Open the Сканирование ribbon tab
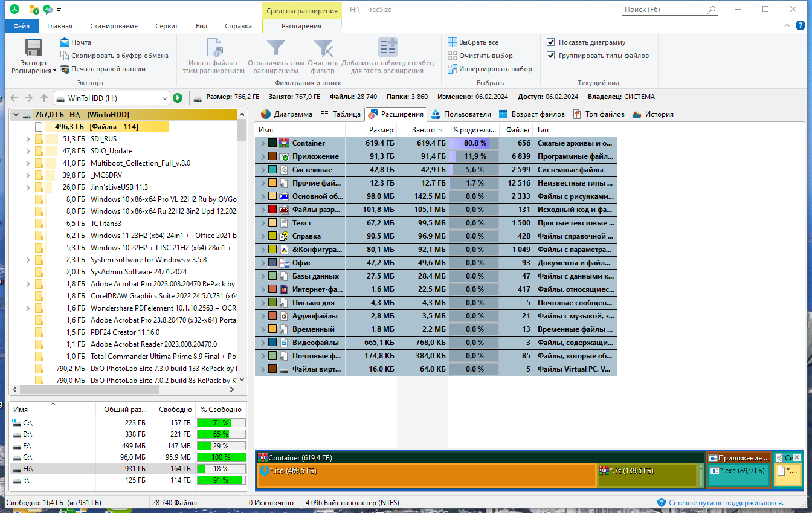 [114, 26]
